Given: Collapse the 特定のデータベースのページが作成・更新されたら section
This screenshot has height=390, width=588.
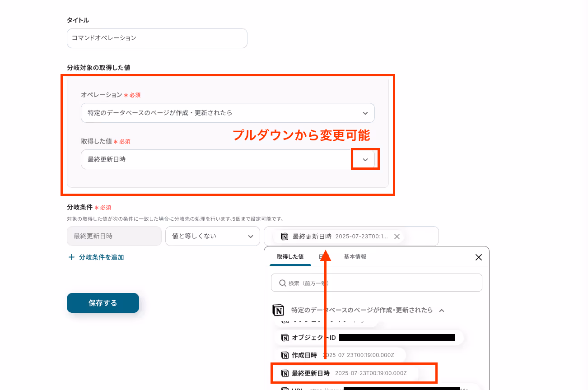Looking at the screenshot, I should (x=442, y=311).
